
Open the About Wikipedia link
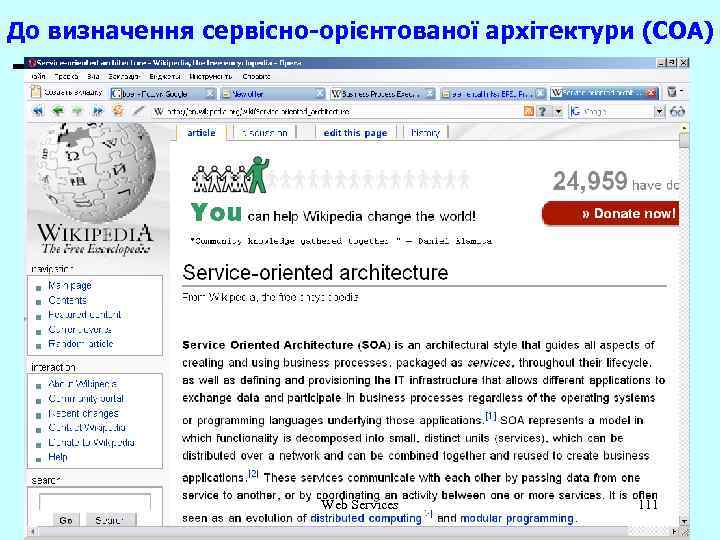pyautogui.click(x=83, y=384)
